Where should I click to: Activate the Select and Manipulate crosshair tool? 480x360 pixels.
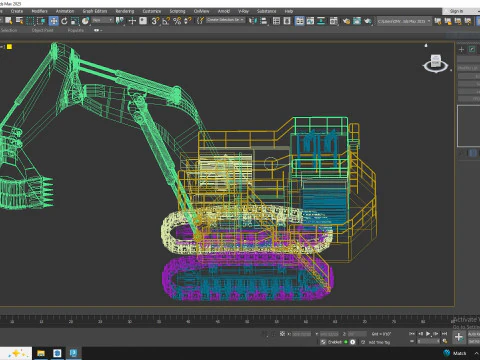tap(132, 21)
